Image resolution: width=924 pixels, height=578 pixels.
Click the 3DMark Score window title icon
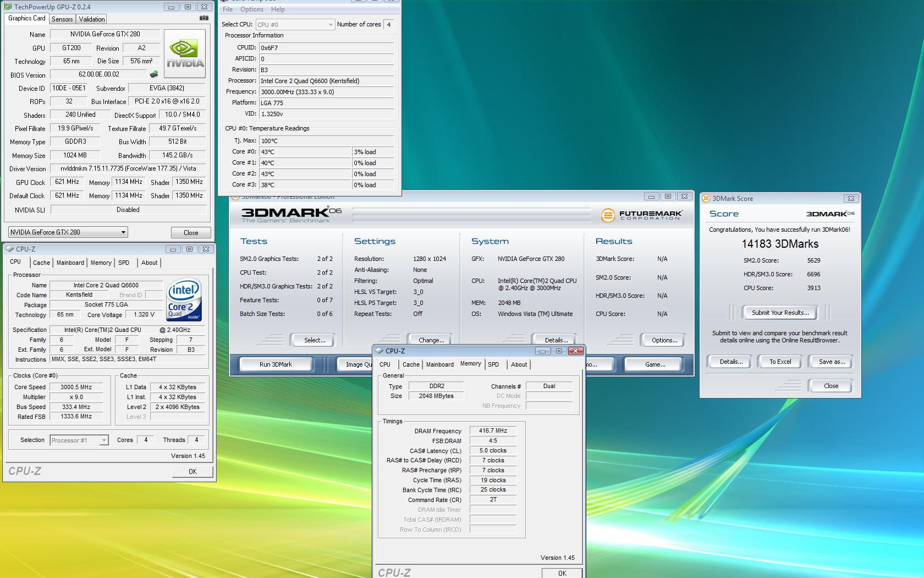[x=706, y=199]
